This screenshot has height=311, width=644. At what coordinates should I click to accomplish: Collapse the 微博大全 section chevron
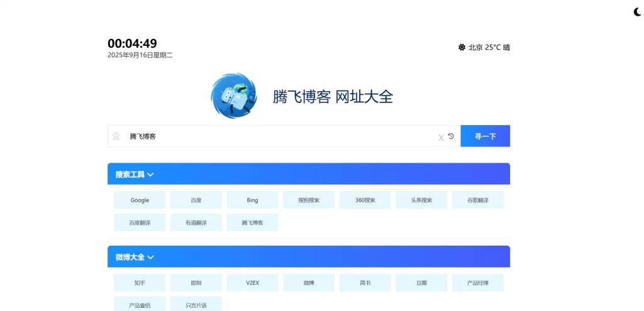pyautogui.click(x=151, y=258)
